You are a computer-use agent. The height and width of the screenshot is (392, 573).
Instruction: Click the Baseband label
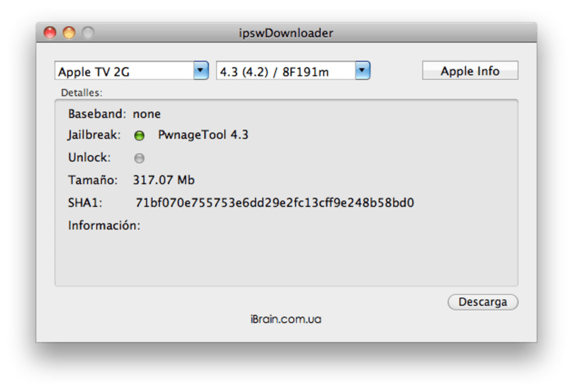click(x=97, y=114)
